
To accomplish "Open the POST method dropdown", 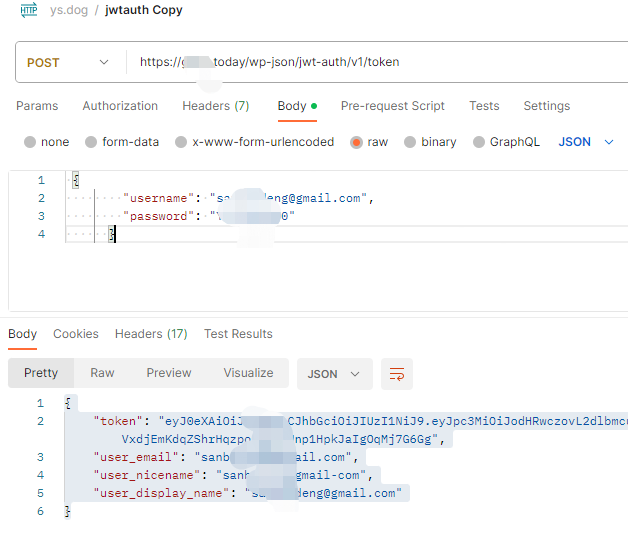I will [x=68, y=62].
